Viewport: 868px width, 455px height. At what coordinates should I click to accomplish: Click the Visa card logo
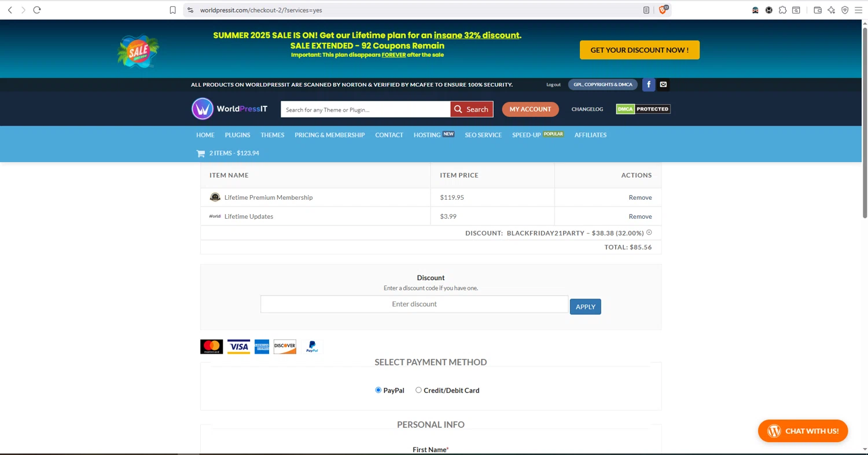click(238, 347)
